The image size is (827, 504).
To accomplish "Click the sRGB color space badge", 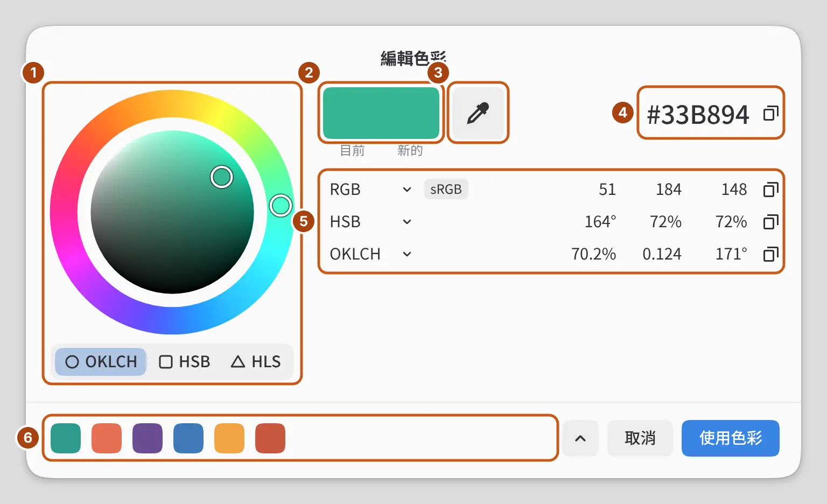I will [x=446, y=190].
